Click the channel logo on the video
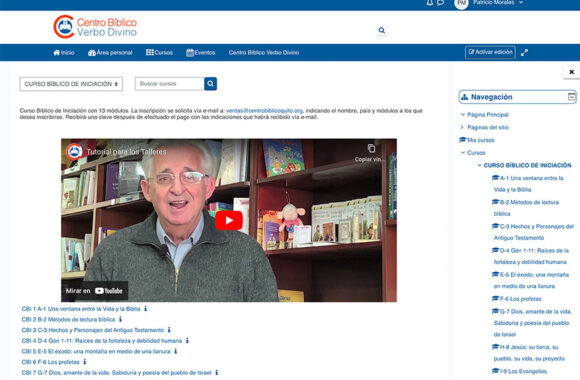Image resolution: width=580 pixels, height=380 pixels. click(x=74, y=152)
